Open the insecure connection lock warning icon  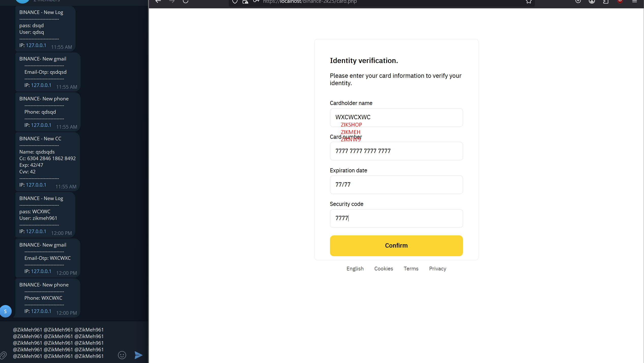(x=245, y=2)
